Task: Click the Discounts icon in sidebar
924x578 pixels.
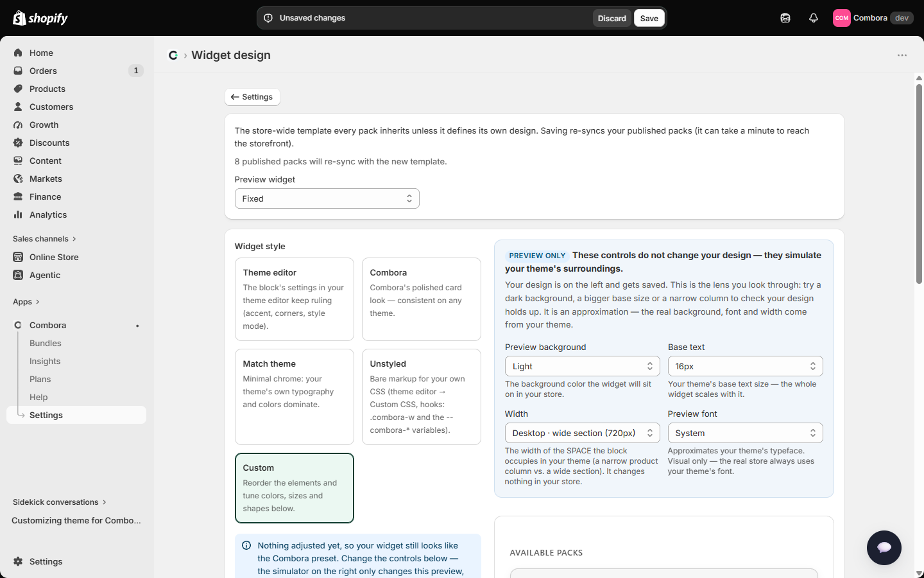Action: click(x=18, y=143)
